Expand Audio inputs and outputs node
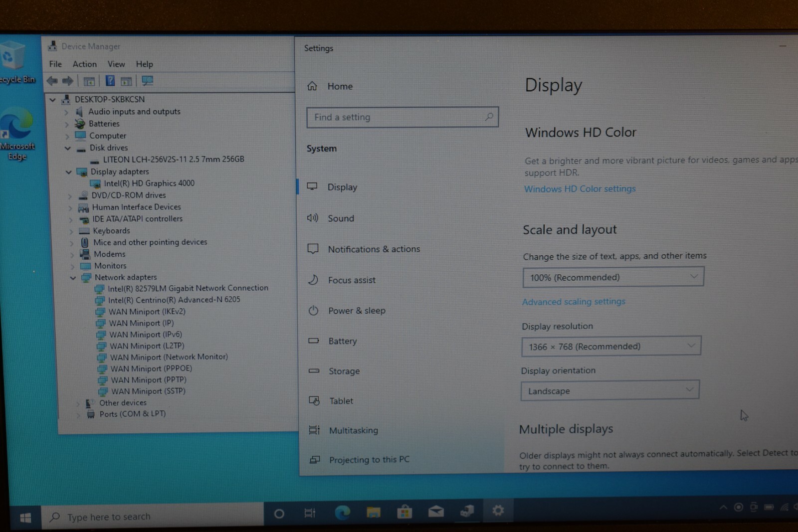Image resolution: width=798 pixels, height=532 pixels. coord(66,112)
